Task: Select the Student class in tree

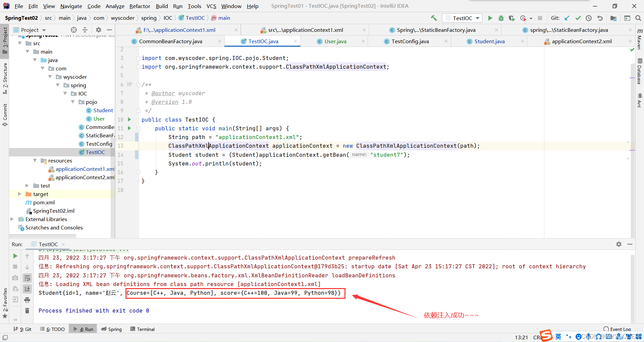Action: (103, 110)
